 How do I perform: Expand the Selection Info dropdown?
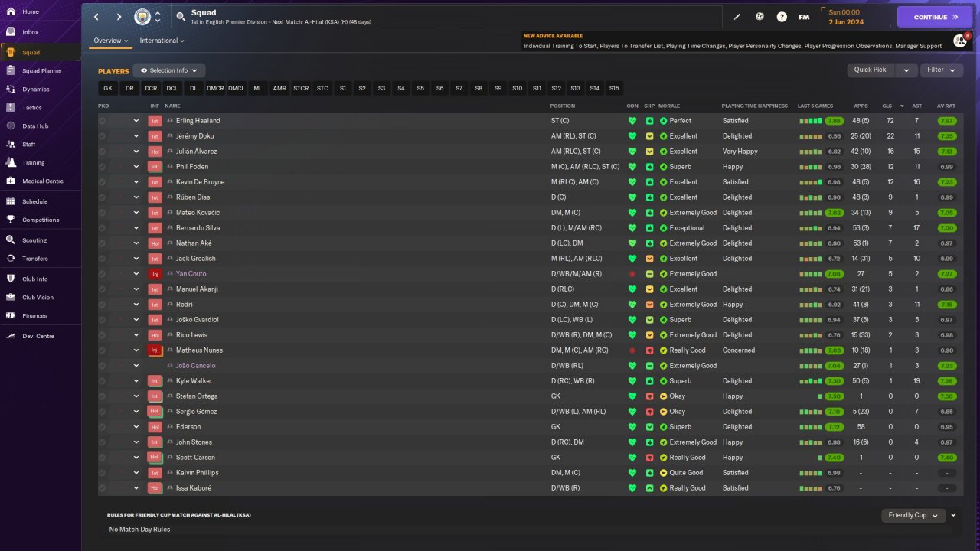pos(169,70)
